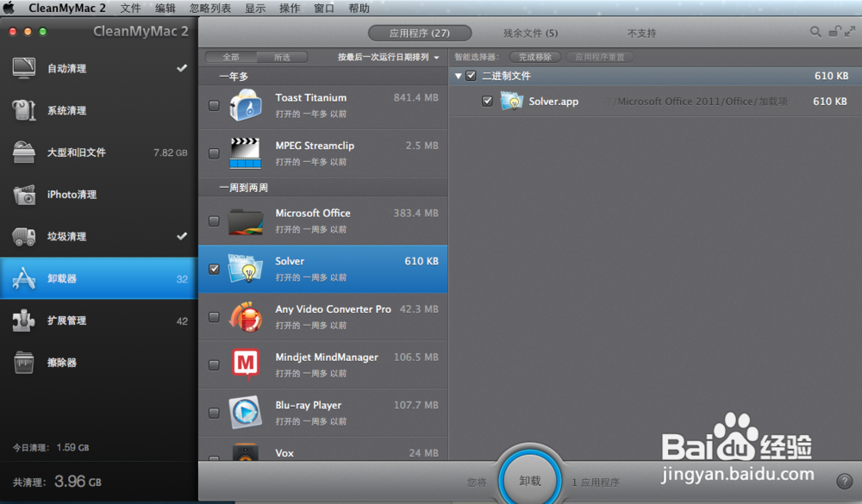Click the Microsoft Office folder icon
Viewport: 862px width, 504px height.
tap(245, 221)
